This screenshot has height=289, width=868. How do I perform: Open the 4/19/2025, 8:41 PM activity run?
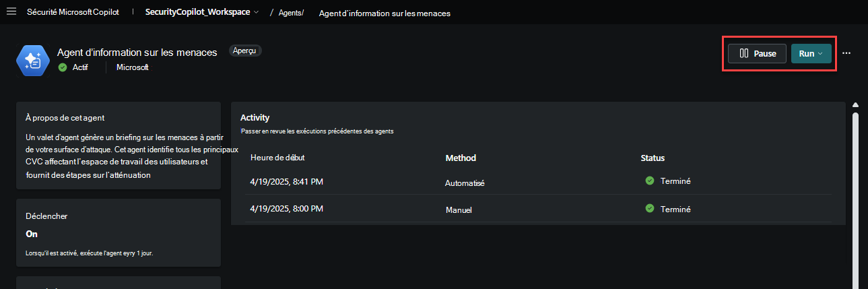coord(287,181)
